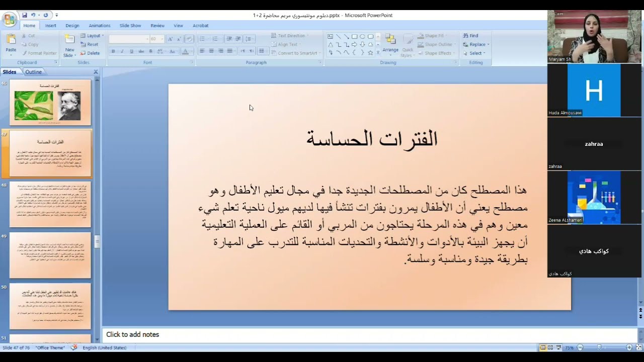
Task: Open Line Spacing options
Action: 249,39
